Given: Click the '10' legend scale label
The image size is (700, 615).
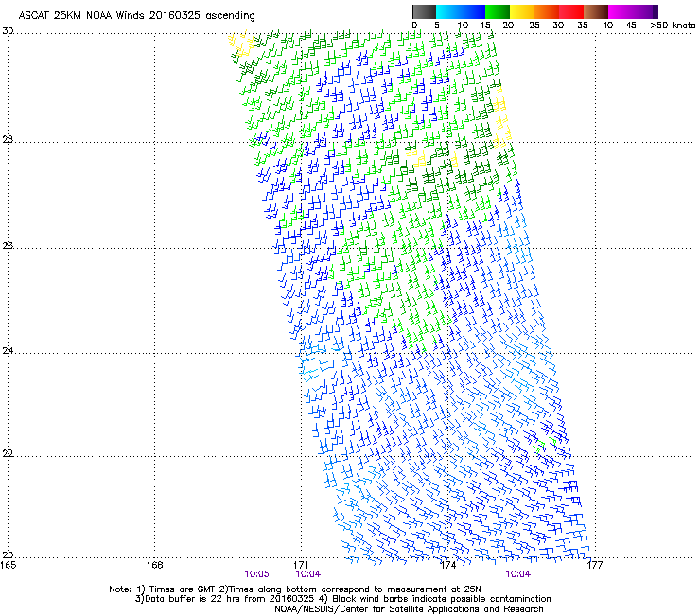Looking at the screenshot, I should (463, 25).
